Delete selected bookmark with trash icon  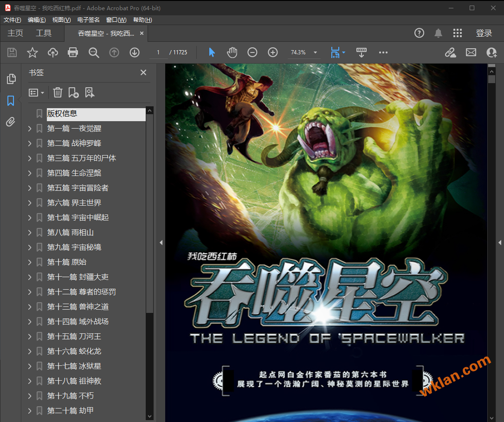click(x=58, y=93)
